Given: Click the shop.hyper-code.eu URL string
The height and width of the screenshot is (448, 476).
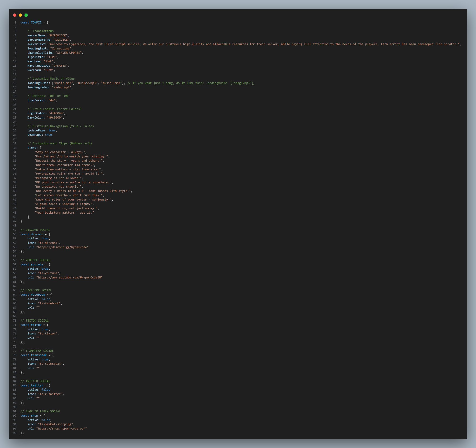Looking at the screenshot, I should pos(62,429).
